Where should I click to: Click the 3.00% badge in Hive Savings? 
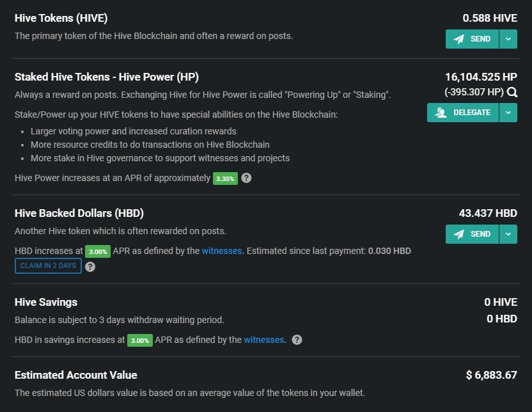[x=140, y=340]
